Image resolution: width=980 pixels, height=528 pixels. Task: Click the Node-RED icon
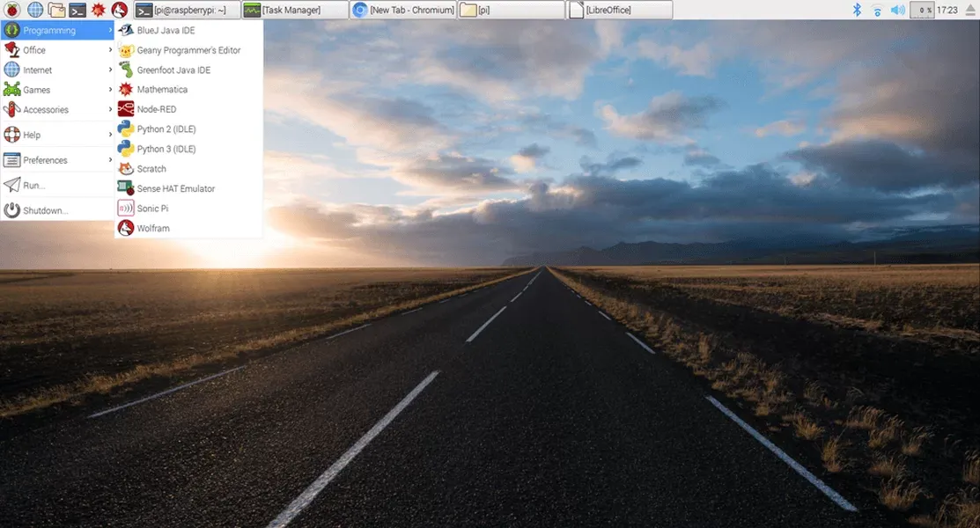126,109
